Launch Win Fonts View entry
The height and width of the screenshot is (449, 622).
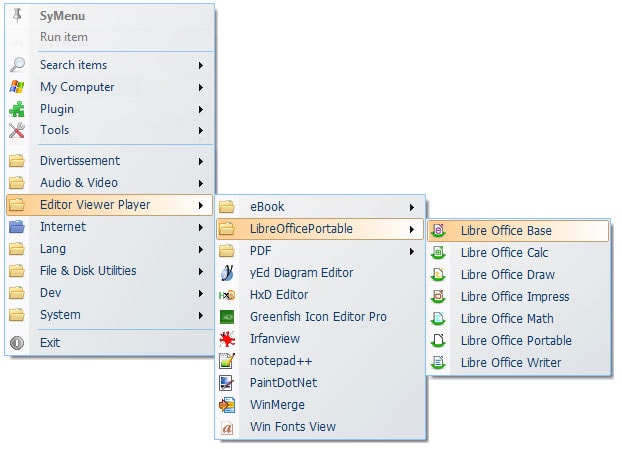coord(320,427)
